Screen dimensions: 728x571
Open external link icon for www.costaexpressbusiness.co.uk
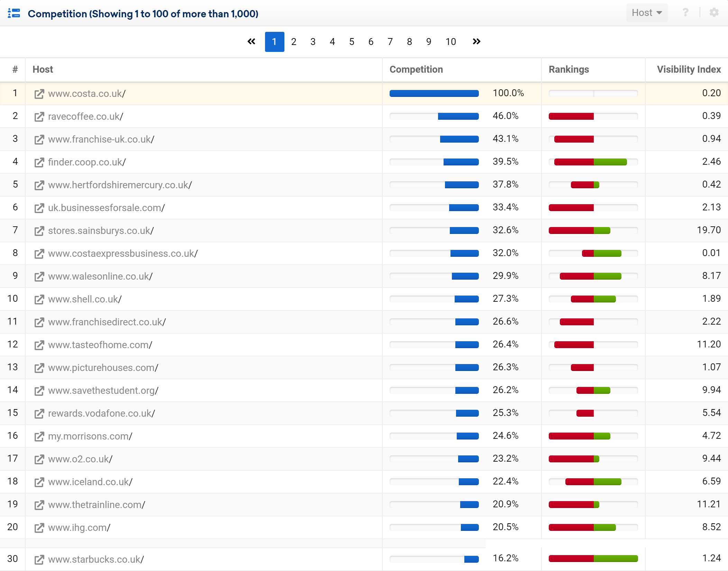pyautogui.click(x=39, y=254)
